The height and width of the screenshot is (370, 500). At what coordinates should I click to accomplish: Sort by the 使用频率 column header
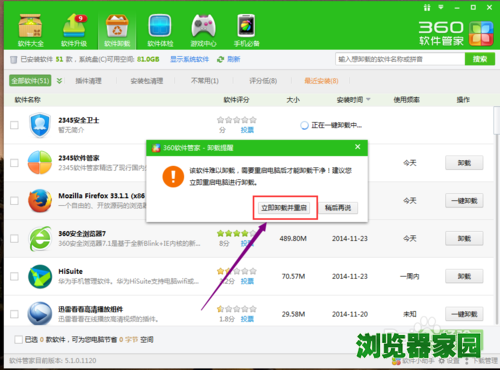coord(406,99)
